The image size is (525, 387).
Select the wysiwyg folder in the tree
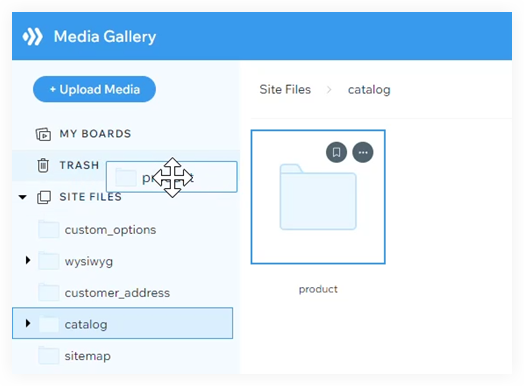pos(89,261)
